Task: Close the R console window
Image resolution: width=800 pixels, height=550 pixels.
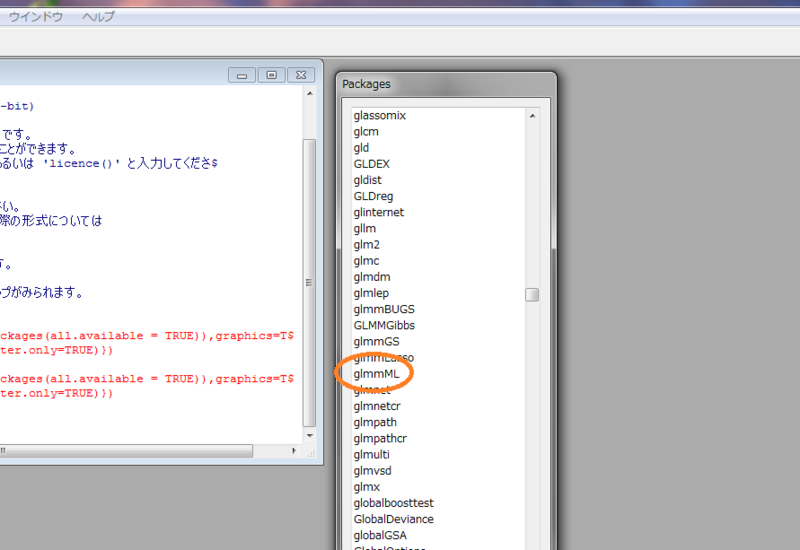Action: [301, 76]
